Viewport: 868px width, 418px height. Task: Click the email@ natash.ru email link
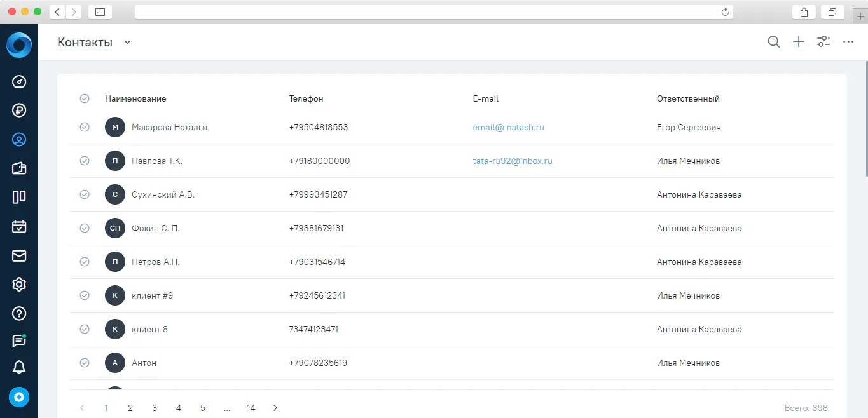509,127
